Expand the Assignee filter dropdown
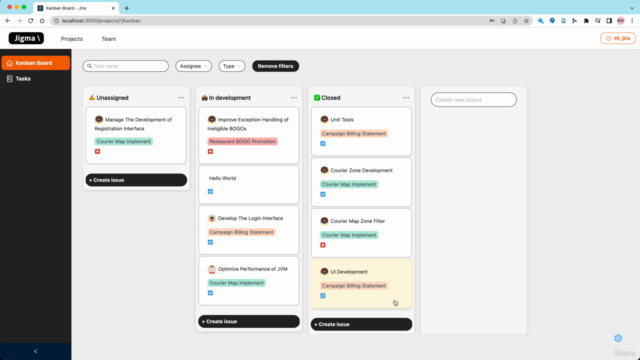The height and width of the screenshot is (360, 640). 193,66
